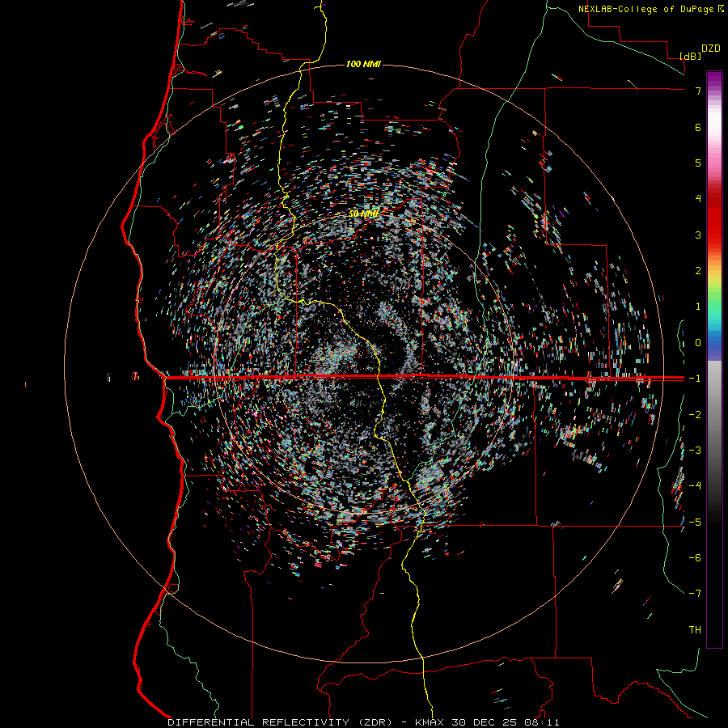Click DIFFERENTIAL REFLECTIVITY (ZDR) in the caption
This screenshot has height=728, width=728.
[x=280, y=722]
